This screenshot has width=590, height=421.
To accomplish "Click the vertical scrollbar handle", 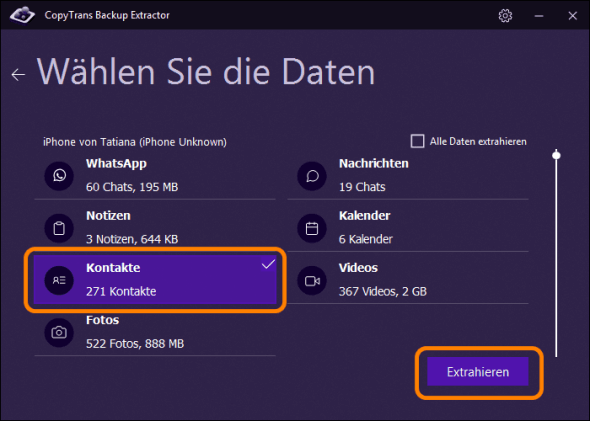I will pyautogui.click(x=556, y=155).
